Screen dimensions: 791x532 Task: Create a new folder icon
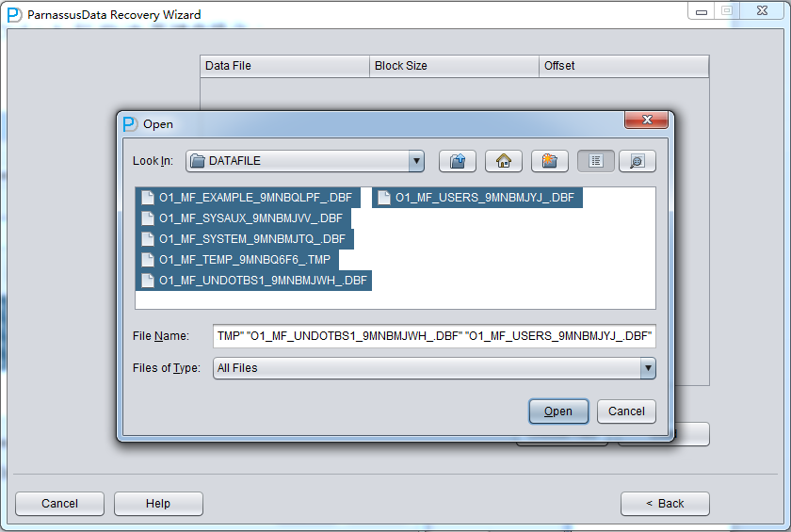pos(550,161)
